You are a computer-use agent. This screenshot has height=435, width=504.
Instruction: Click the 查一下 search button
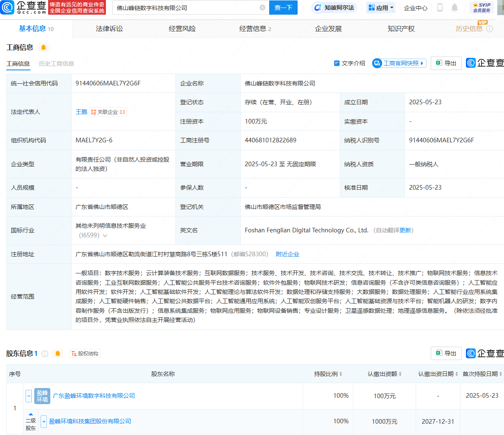283,8
